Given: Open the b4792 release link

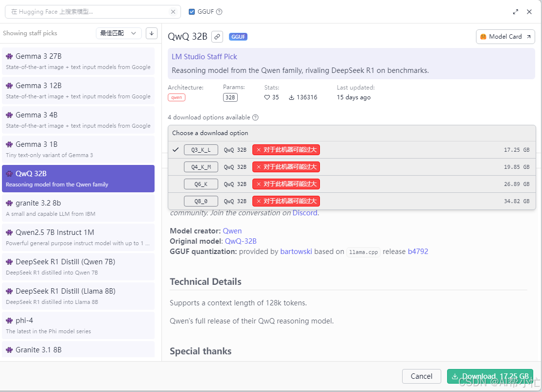Looking at the screenshot, I should pyautogui.click(x=418, y=252).
